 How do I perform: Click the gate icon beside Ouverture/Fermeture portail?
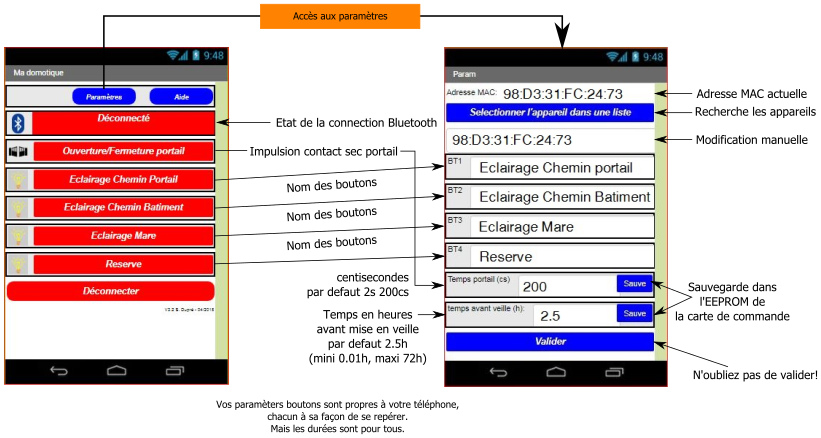18,151
